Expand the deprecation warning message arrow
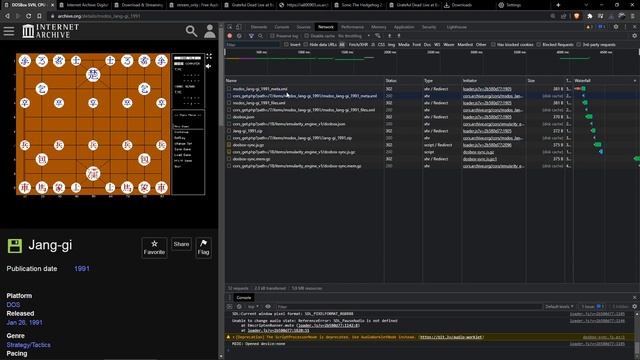Viewport: 640px width, 360px height. 233,337
